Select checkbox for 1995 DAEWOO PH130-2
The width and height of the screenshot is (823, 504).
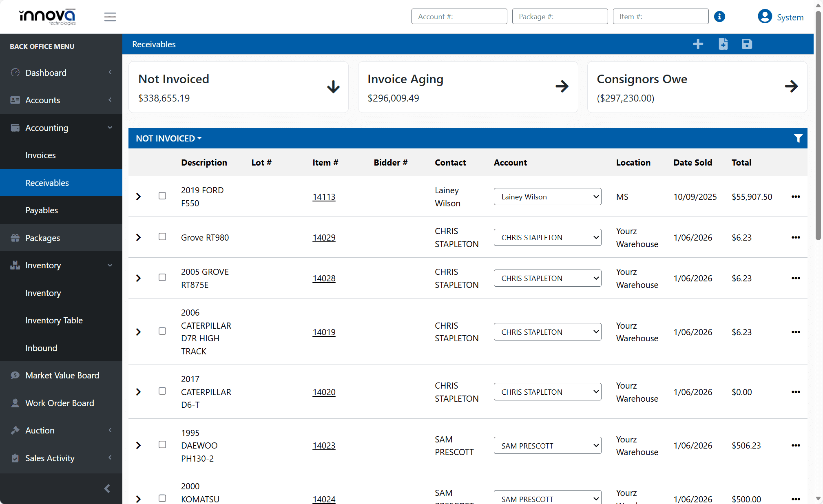pos(162,445)
